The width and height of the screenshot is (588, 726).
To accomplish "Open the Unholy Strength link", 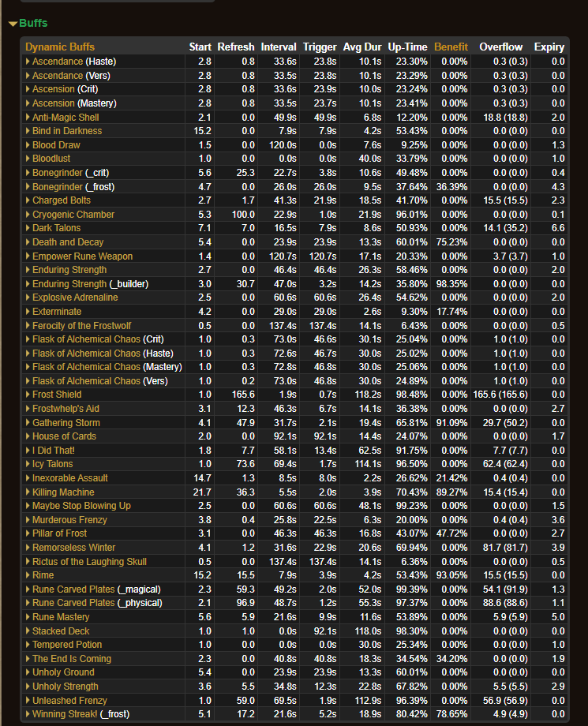I will 66,687.
